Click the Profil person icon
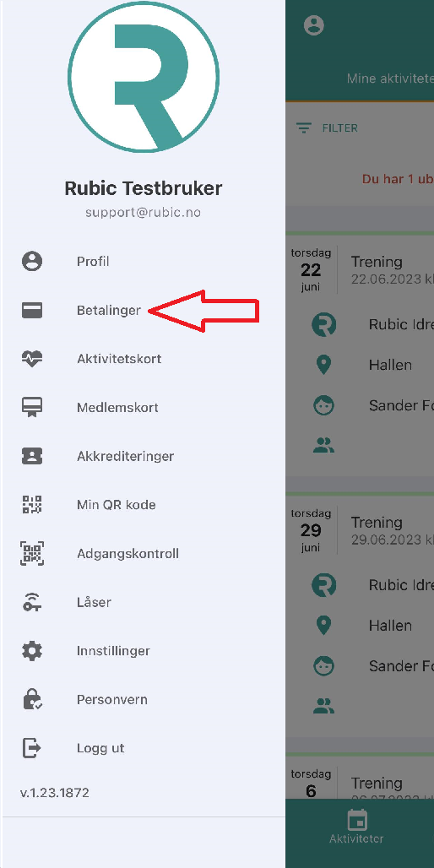Image resolution: width=434 pixels, height=868 pixels. (32, 261)
